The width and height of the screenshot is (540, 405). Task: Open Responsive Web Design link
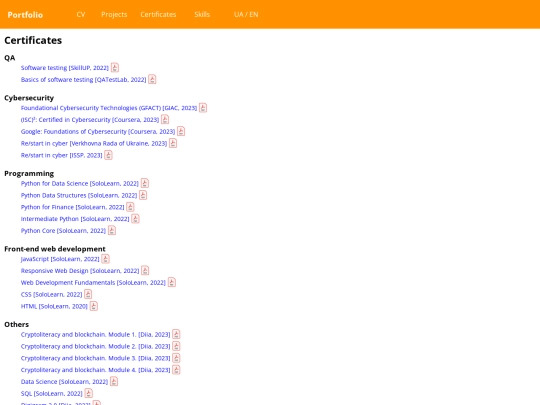coord(80,271)
